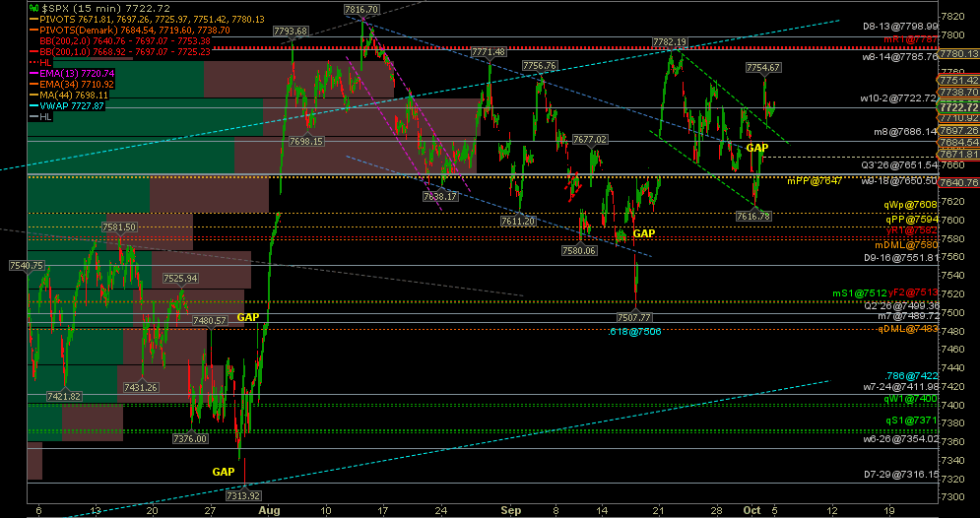This screenshot has width=980, height=518.
Task: Click the 7771.48 peak label
Action: [489, 52]
